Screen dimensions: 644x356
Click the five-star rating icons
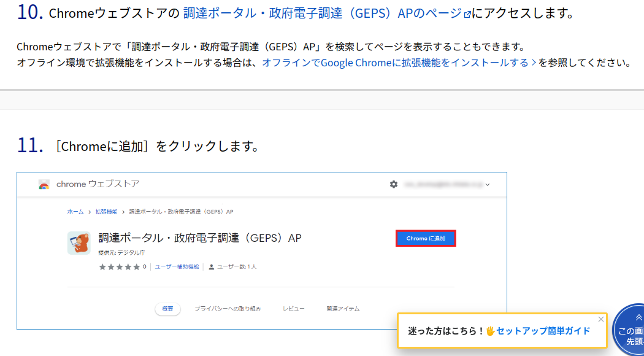(x=120, y=267)
